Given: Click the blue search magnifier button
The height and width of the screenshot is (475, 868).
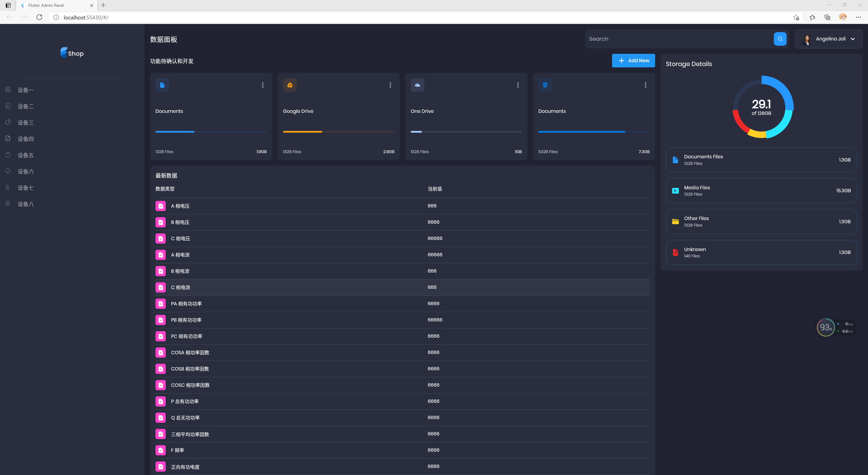Looking at the screenshot, I should (780, 39).
